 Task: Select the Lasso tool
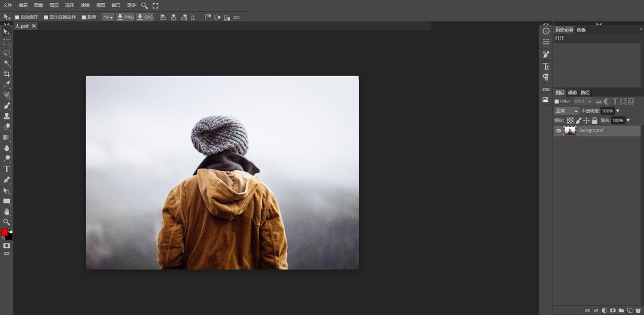click(x=7, y=53)
